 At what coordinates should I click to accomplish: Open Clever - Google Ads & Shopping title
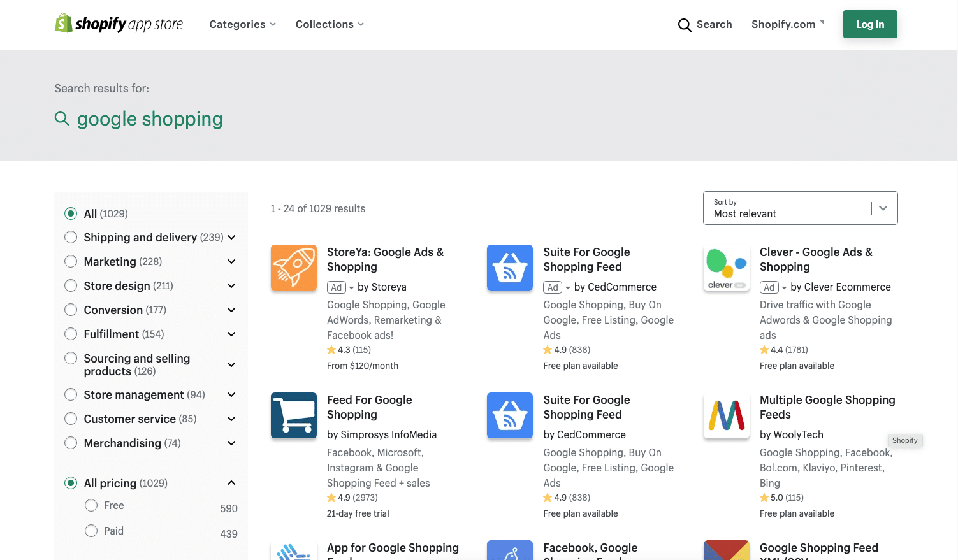tap(816, 259)
